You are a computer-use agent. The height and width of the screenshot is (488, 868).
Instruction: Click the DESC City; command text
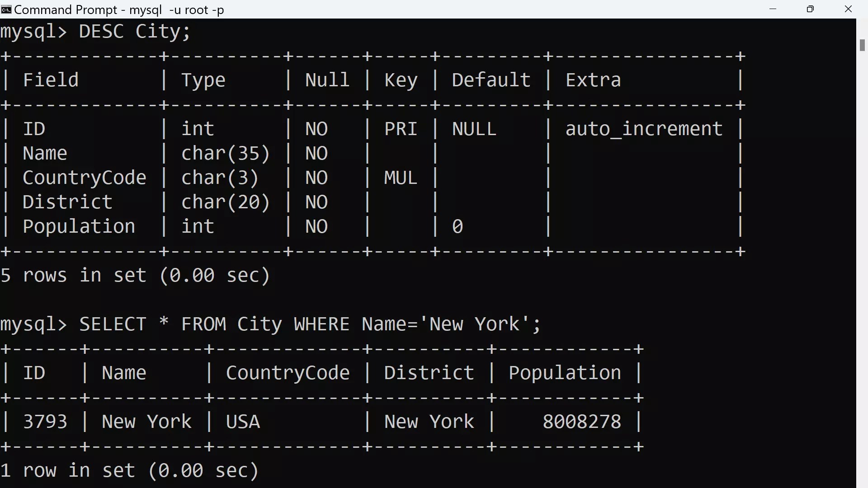pyautogui.click(x=134, y=31)
